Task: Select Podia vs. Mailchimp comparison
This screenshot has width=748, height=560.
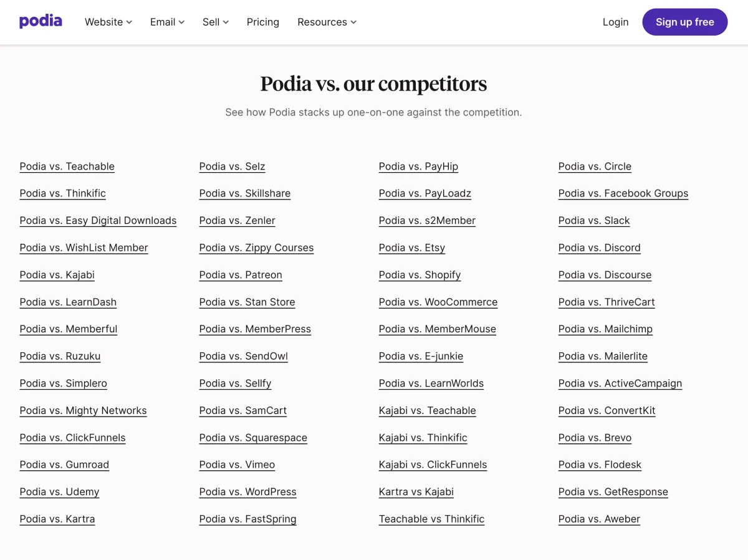Action: pyautogui.click(x=605, y=329)
